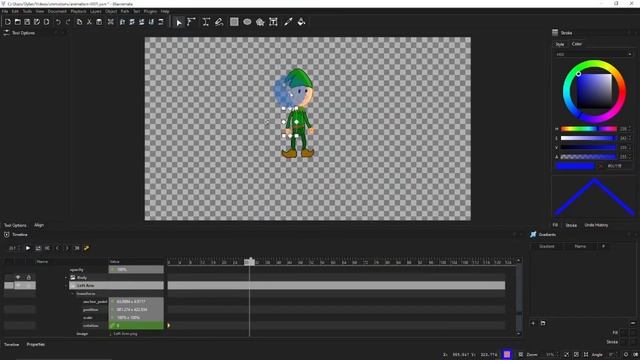The image size is (640, 360).
Task: Open the HSV color mode dropdown
Action: 594,54
